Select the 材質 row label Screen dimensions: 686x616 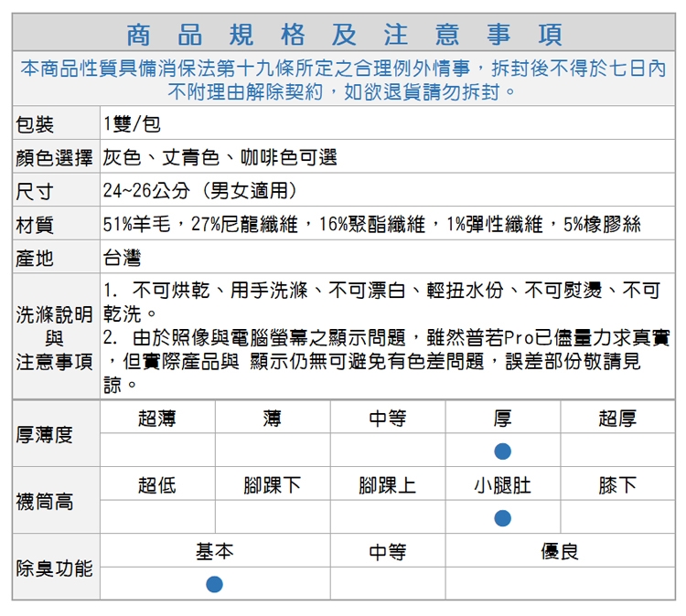click(35, 225)
